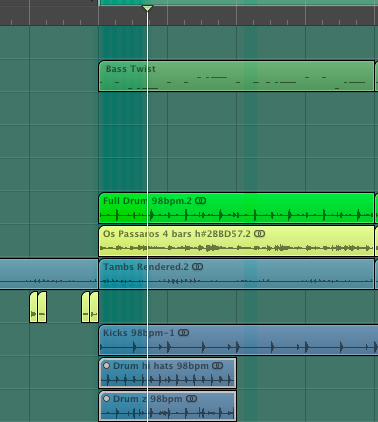Click circle indicator on Drum z 98bpm region

[106, 399]
